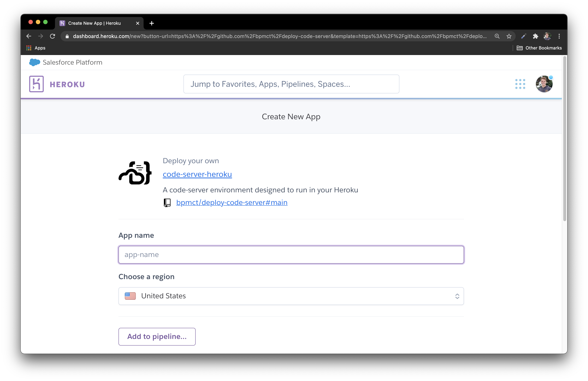Select the Create New App | Heroku tab

point(99,23)
